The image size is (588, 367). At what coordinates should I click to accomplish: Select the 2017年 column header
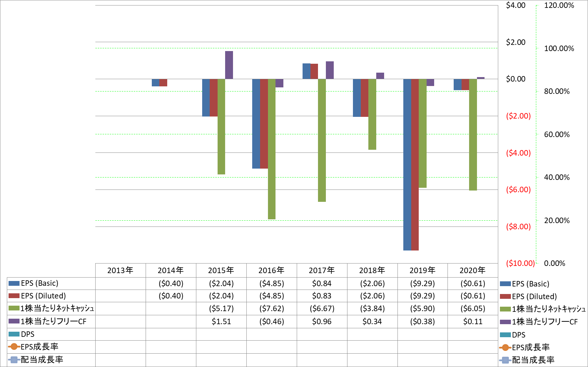click(x=322, y=270)
